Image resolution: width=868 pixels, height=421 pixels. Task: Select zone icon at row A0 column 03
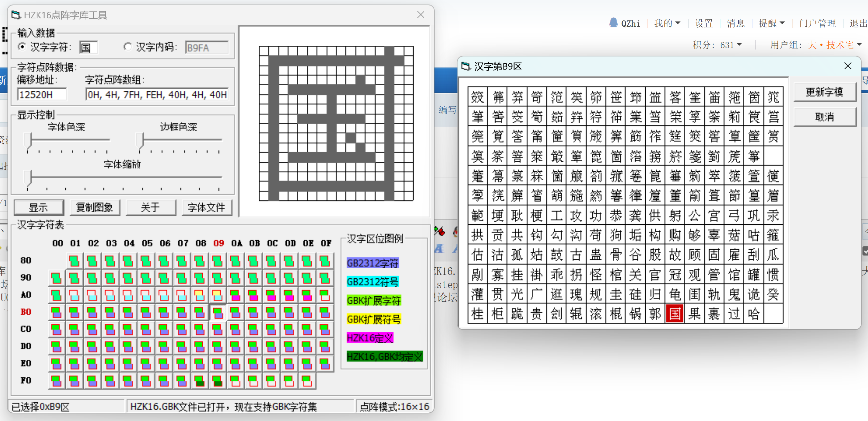tap(110, 295)
